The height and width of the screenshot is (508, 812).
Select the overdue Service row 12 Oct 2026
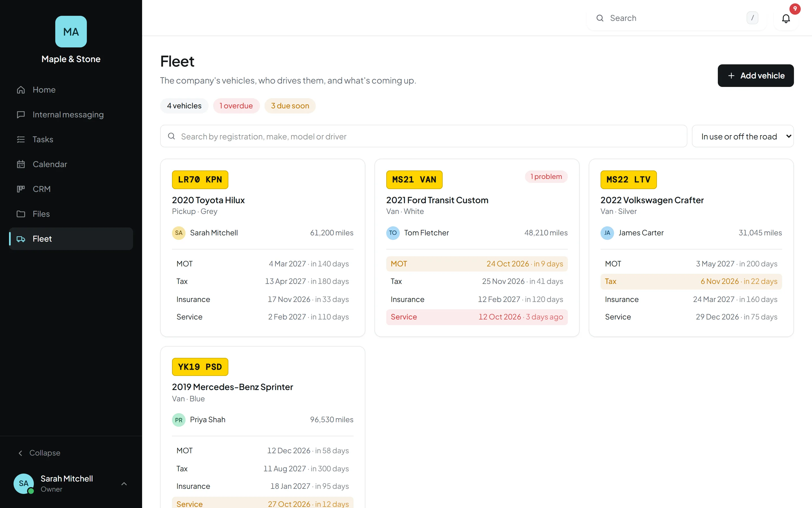[477, 317]
